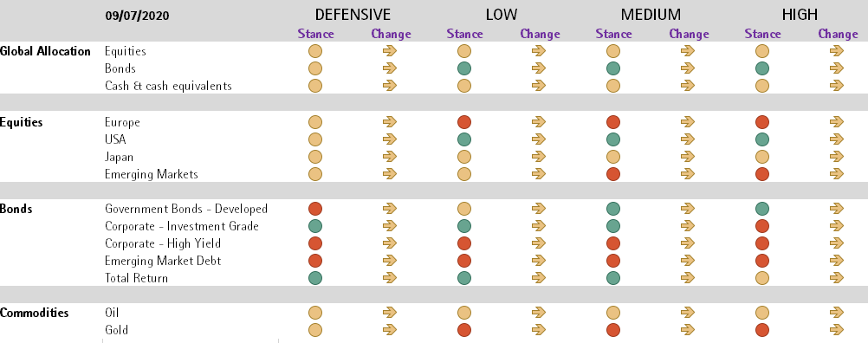Select the HIGH risk profile header
868x343 pixels.
click(x=800, y=15)
